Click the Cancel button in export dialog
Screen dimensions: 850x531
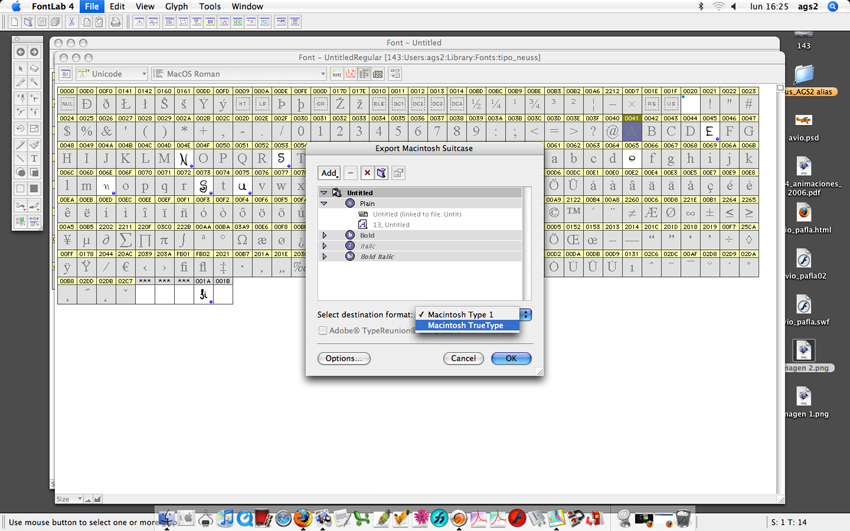(463, 358)
